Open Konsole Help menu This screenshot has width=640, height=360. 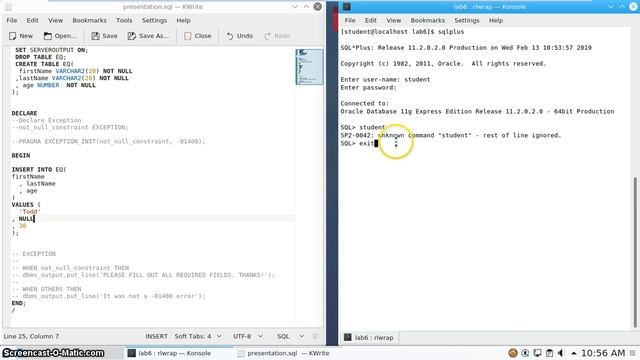tap(496, 20)
